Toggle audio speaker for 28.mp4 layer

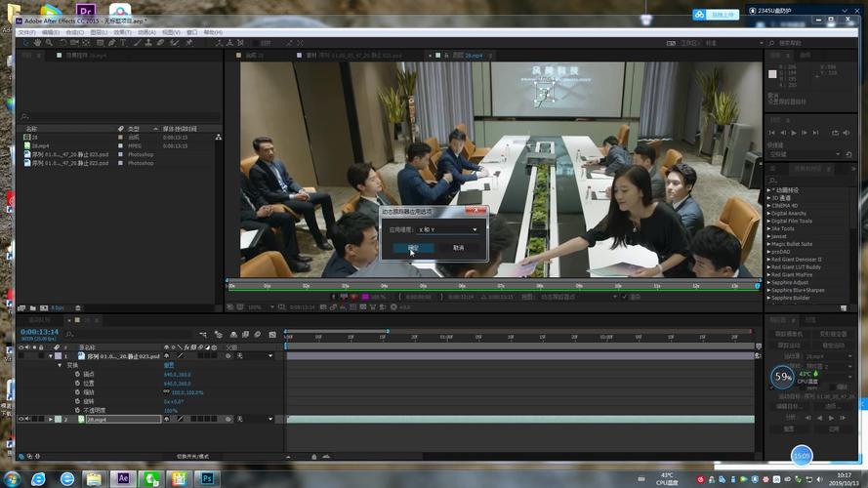pyautogui.click(x=27, y=420)
